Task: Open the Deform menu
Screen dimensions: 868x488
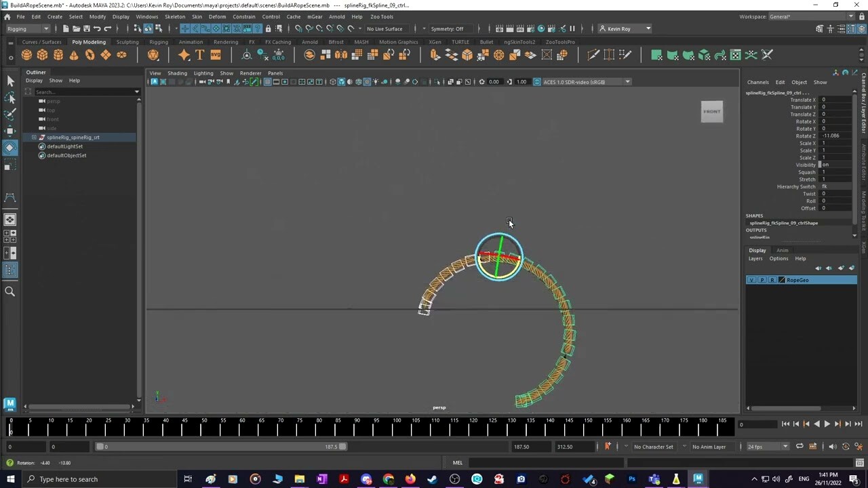Action: (x=217, y=16)
